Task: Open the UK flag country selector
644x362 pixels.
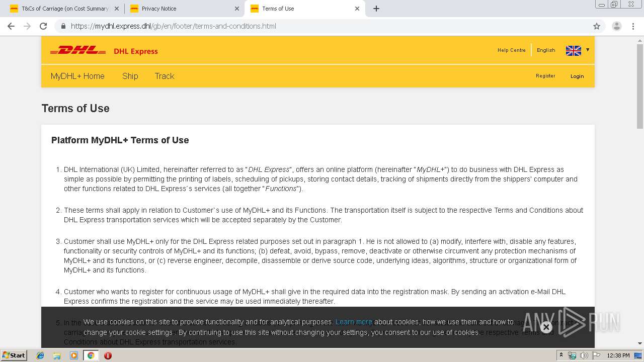Action: (x=574, y=50)
